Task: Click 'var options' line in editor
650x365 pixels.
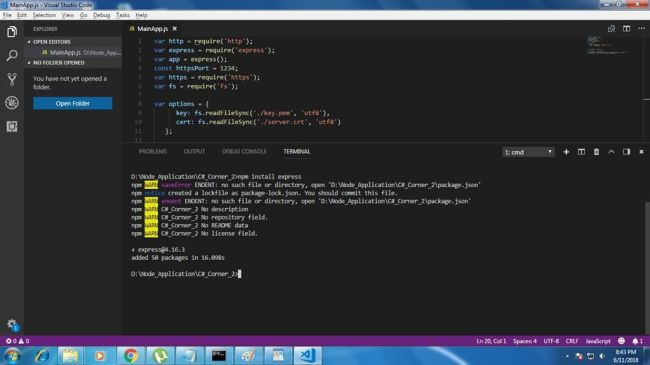Action: [181, 104]
